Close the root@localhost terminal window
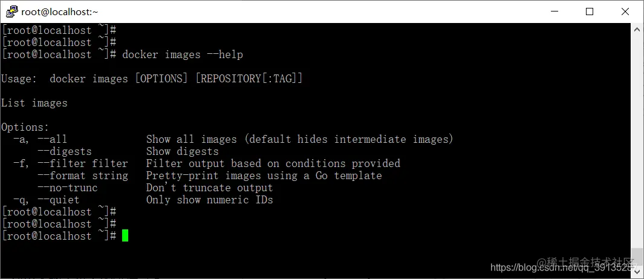Image resolution: width=644 pixels, height=279 pixels. click(625, 11)
